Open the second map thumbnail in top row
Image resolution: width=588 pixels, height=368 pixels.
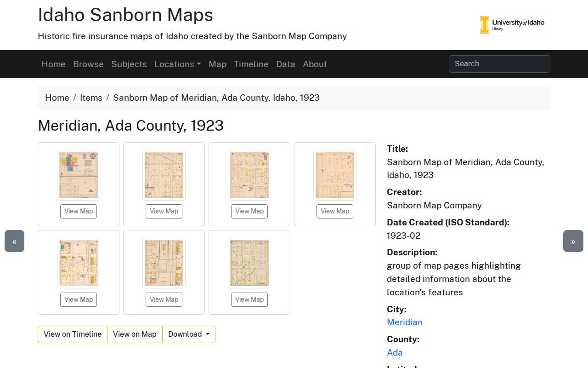point(164,175)
